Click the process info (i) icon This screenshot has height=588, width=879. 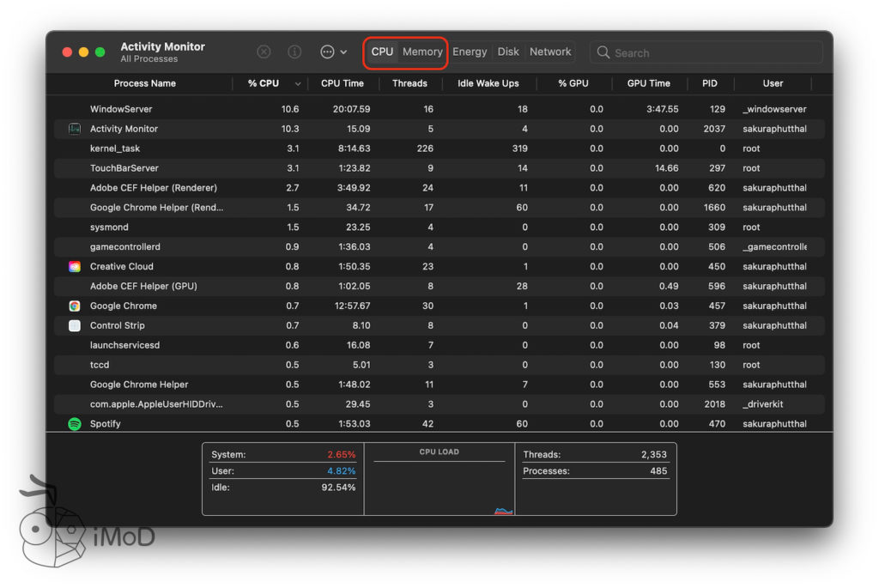tap(294, 52)
